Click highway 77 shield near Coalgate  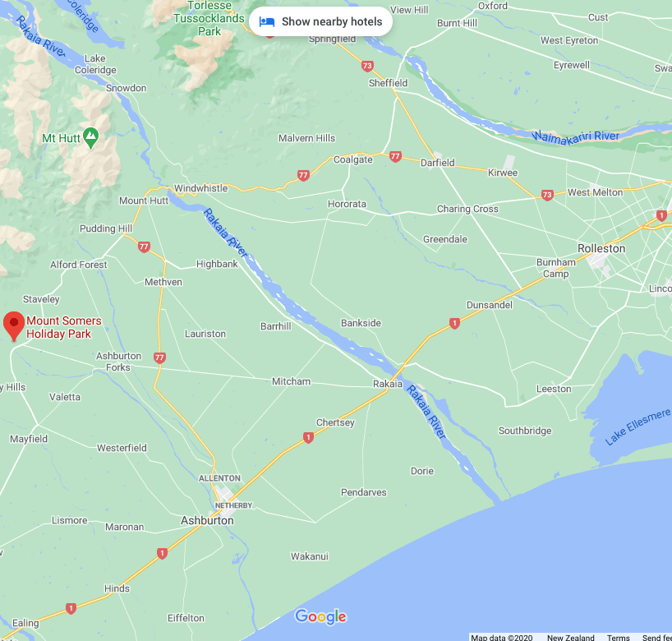(395, 156)
